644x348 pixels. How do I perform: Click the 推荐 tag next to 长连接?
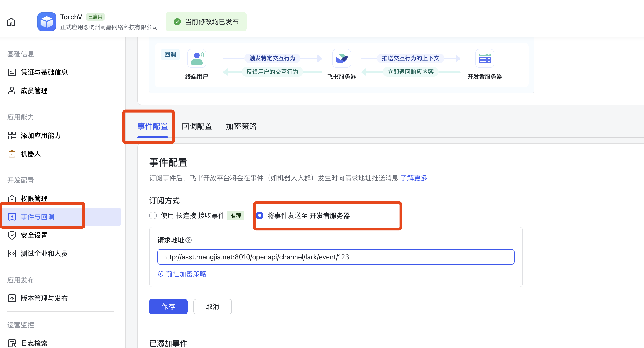[x=236, y=215]
